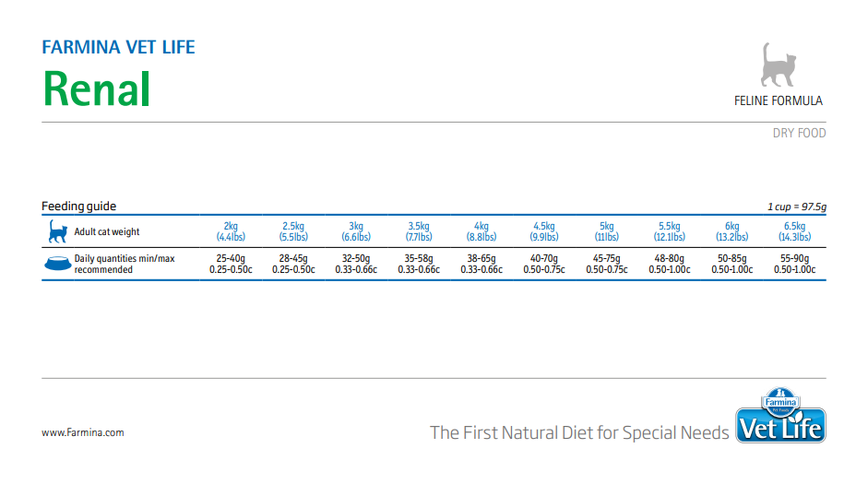The height and width of the screenshot is (484, 868).
Task: Open the www.Farmina.com link
Action: (83, 431)
